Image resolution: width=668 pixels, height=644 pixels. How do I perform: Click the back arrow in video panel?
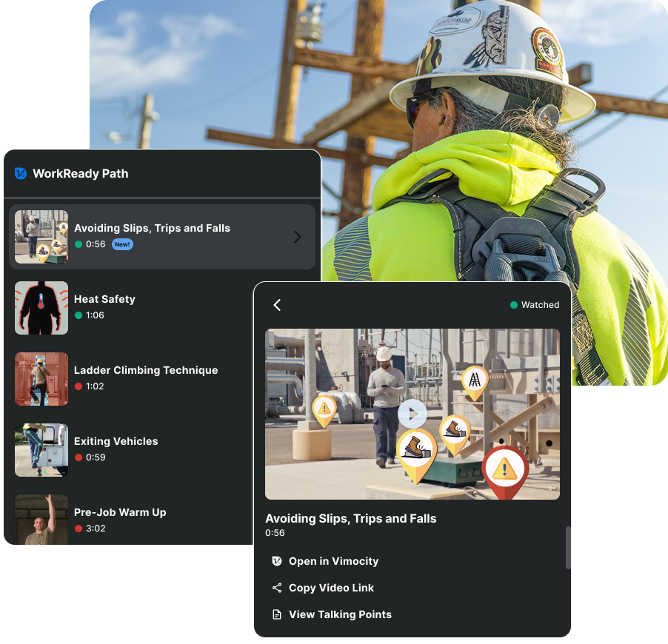277,305
